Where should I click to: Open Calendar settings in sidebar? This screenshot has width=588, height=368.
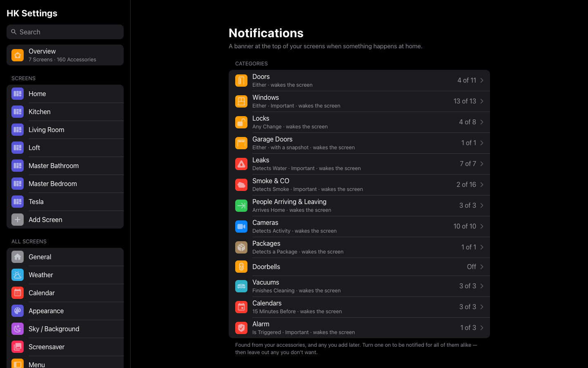tap(65, 293)
